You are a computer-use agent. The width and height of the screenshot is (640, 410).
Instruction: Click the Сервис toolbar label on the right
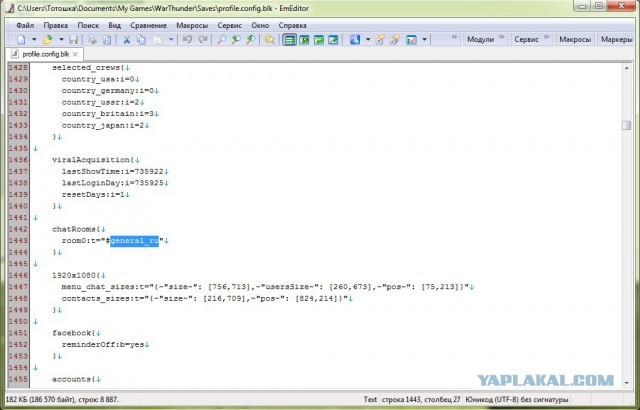tap(527, 40)
